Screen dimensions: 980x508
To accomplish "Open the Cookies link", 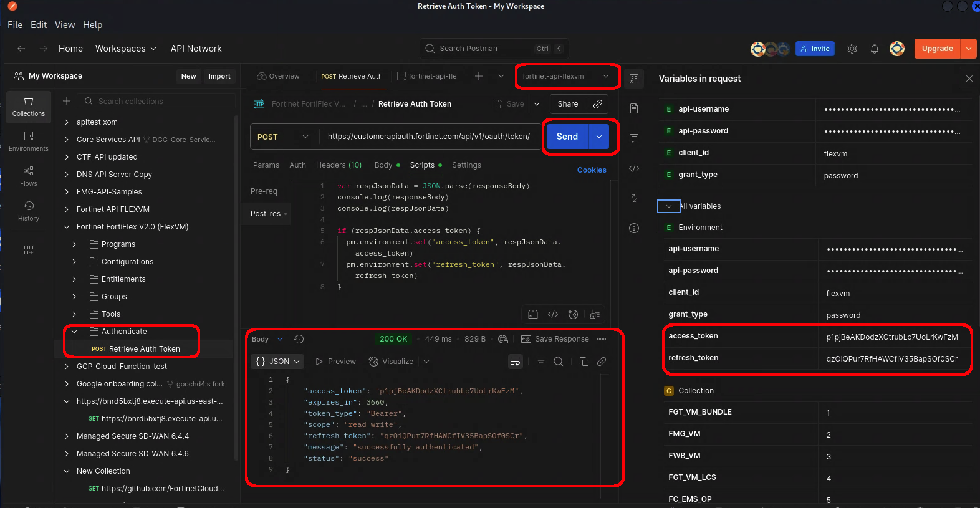I will [x=592, y=170].
